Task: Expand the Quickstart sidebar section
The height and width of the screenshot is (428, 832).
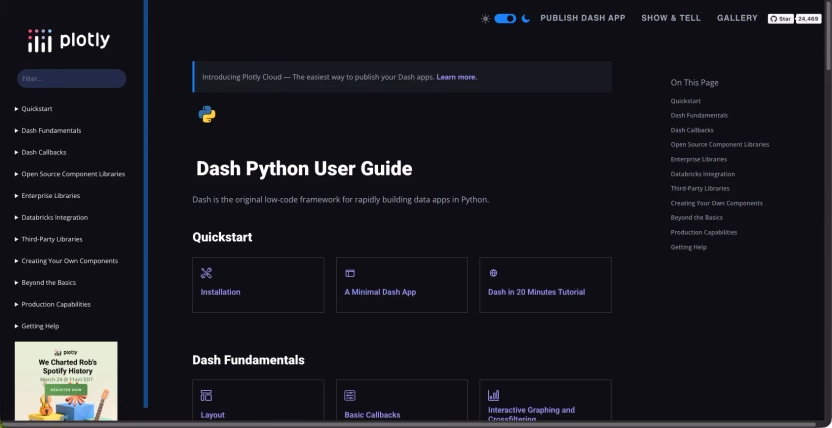Action: [33, 109]
